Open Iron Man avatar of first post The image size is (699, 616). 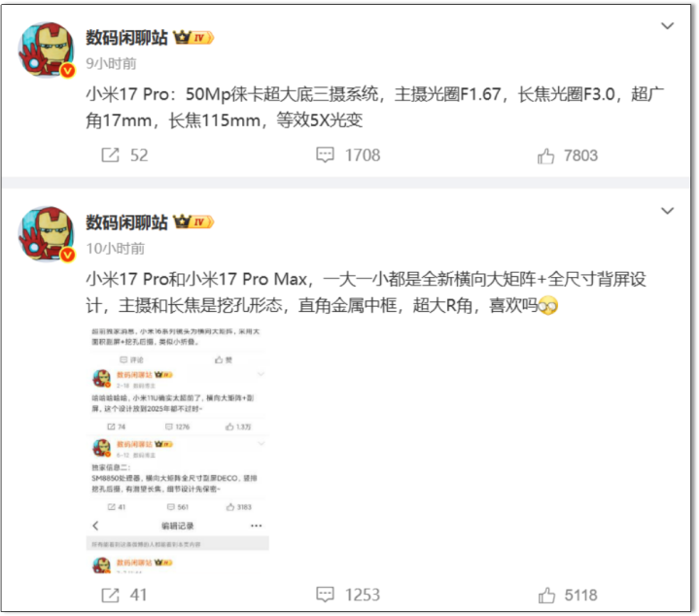pyautogui.click(x=47, y=50)
